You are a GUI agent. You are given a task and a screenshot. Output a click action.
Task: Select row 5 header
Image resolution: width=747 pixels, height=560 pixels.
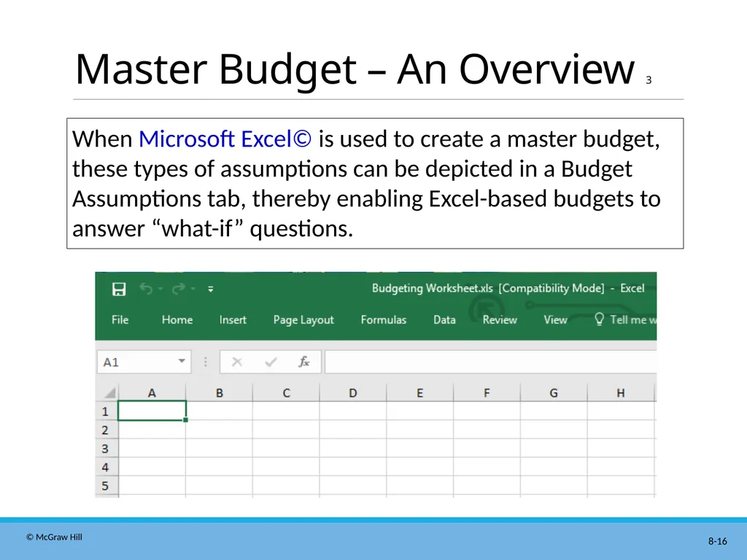106,486
